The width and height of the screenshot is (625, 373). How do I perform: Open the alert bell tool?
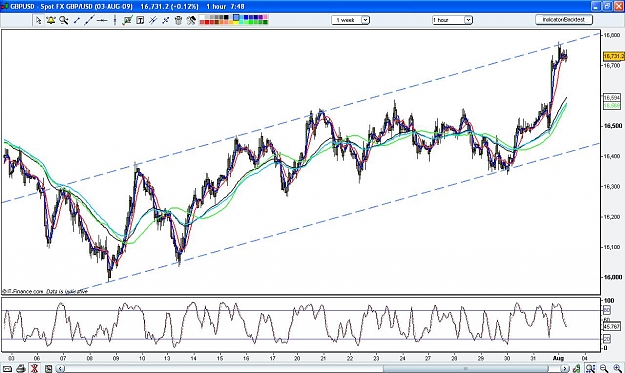pos(51,20)
